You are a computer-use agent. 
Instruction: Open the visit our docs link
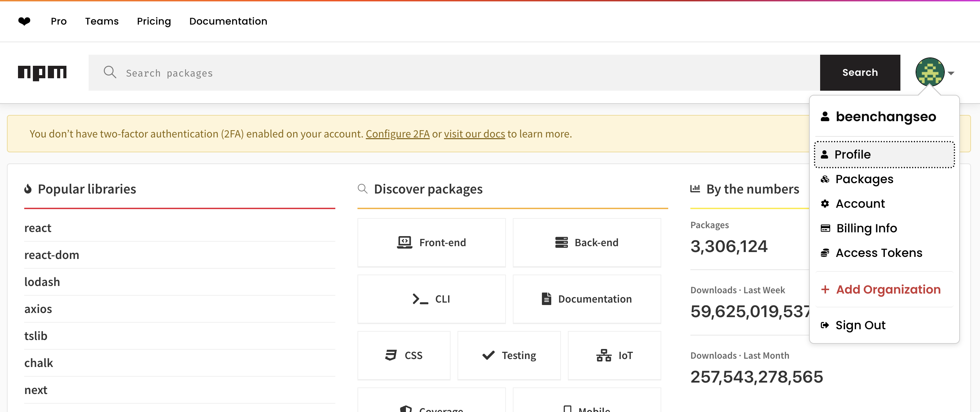coord(474,134)
